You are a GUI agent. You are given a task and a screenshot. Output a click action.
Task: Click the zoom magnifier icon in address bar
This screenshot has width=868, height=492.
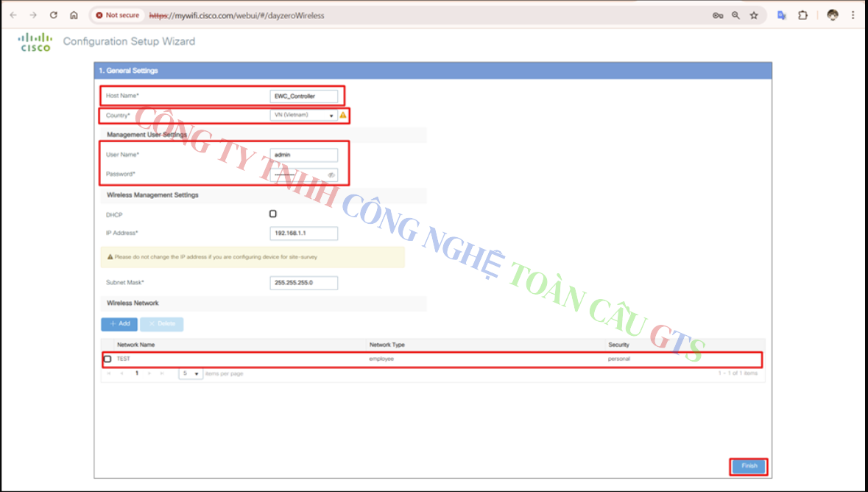click(x=735, y=15)
